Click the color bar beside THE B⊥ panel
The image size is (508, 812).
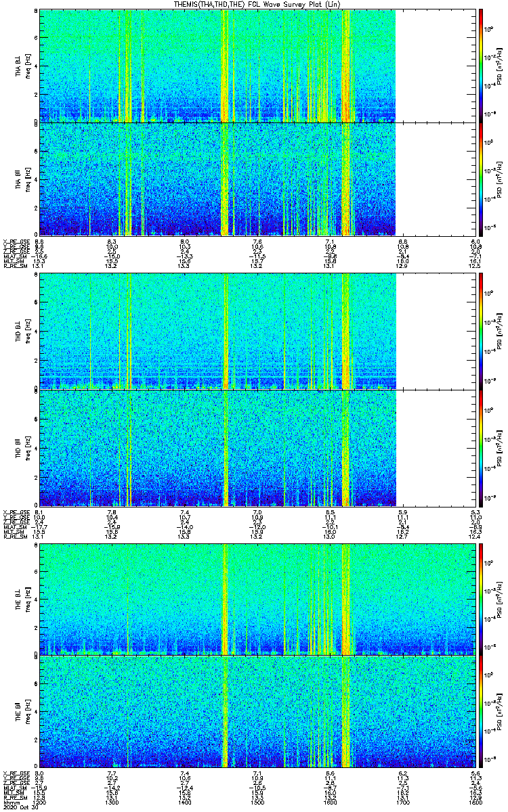tap(480, 600)
